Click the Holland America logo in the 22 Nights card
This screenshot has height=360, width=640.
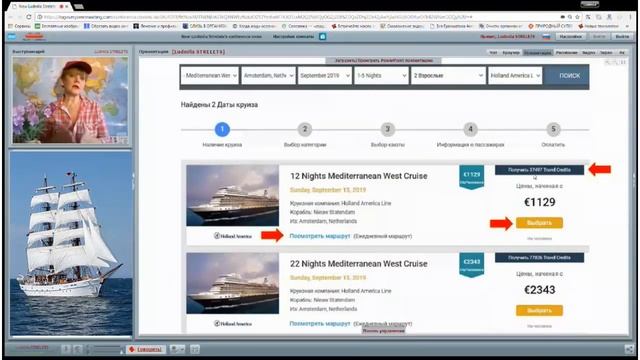(x=233, y=324)
